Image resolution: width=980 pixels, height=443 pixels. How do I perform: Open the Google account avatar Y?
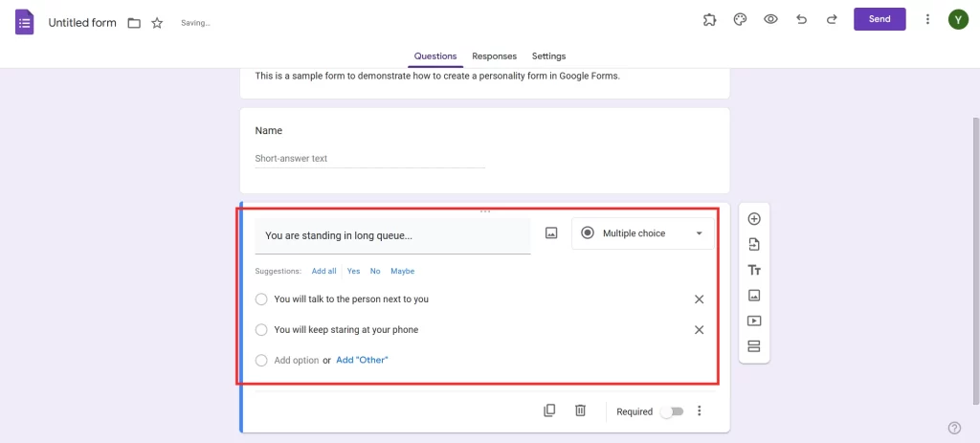[x=958, y=19]
